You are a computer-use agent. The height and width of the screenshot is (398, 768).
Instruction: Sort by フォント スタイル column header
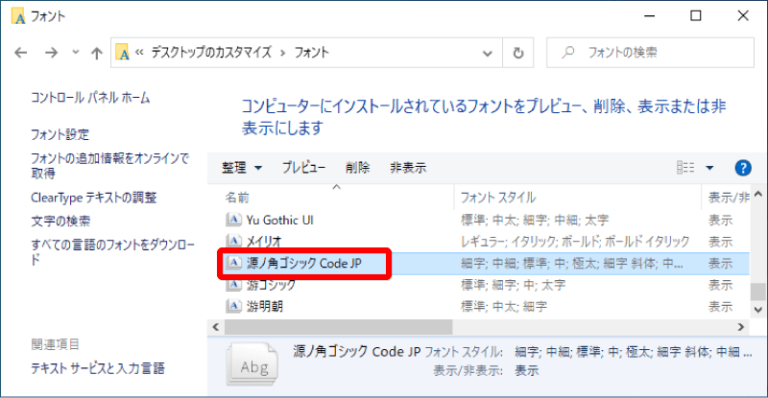pos(578,197)
